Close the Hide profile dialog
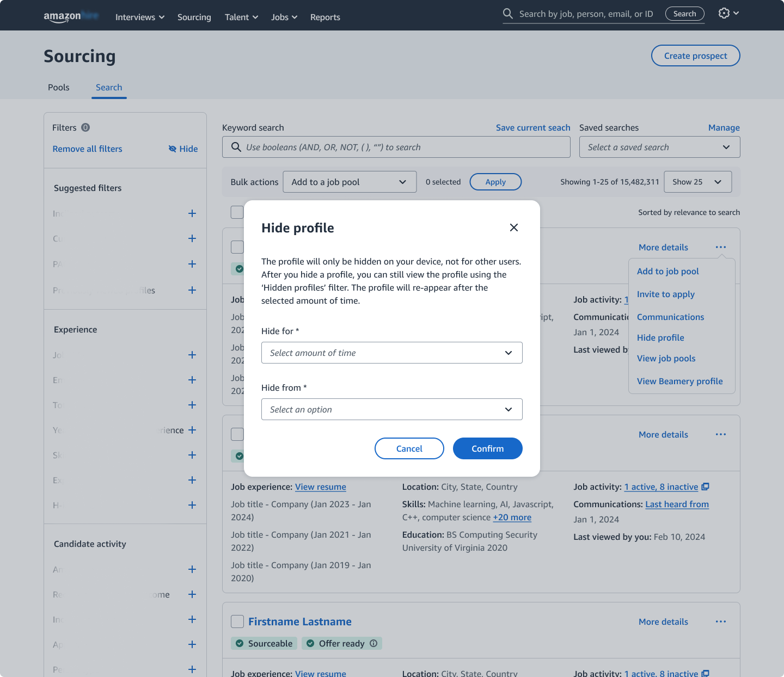Image resolution: width=784 pixels, height=677 pixels. (513, 227)
